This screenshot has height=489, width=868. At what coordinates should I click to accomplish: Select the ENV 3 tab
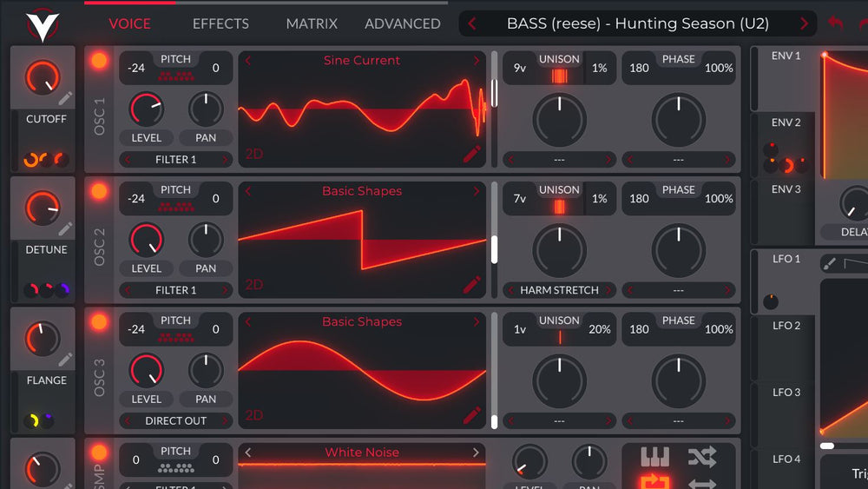[786, 189]
